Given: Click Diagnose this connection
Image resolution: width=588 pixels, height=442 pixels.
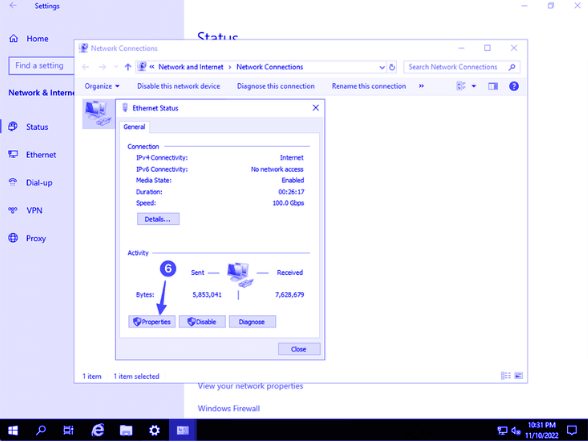Looking at the screenshot, I should click(276, 86).
